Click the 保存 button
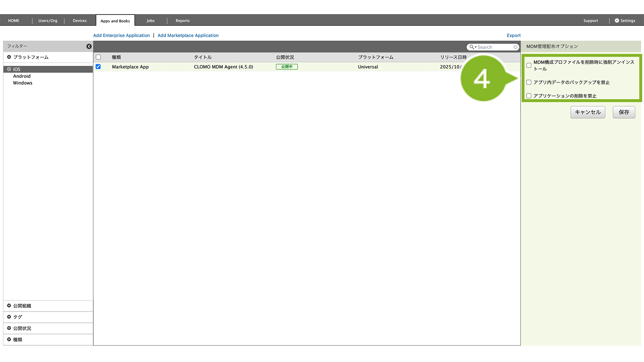 (624, 112)
